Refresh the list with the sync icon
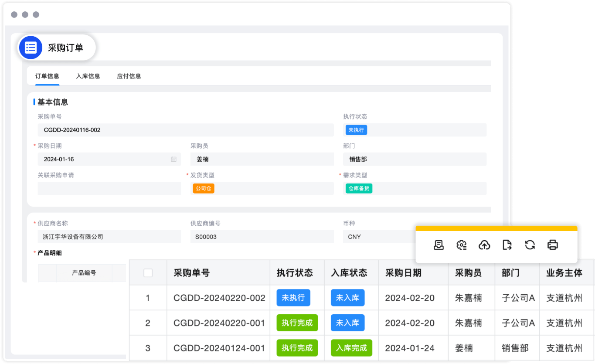This screenshot has width=595, height=364. (x=530, y=245)
